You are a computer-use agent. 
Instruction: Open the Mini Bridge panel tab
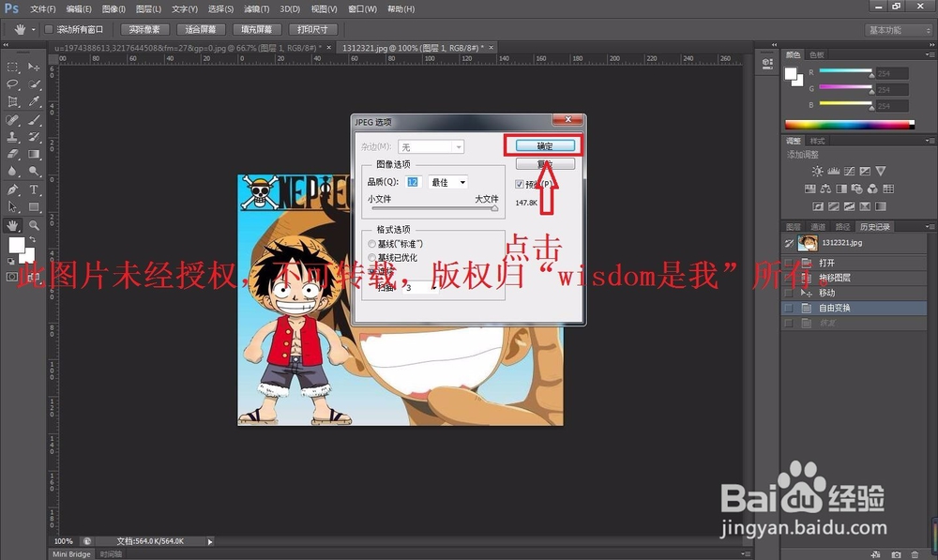click(x=71, y=554)
